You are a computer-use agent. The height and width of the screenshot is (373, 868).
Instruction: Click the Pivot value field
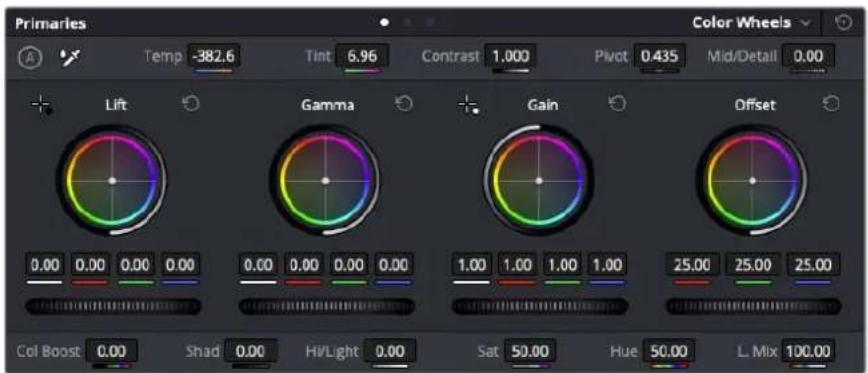[x=659, y=56]
